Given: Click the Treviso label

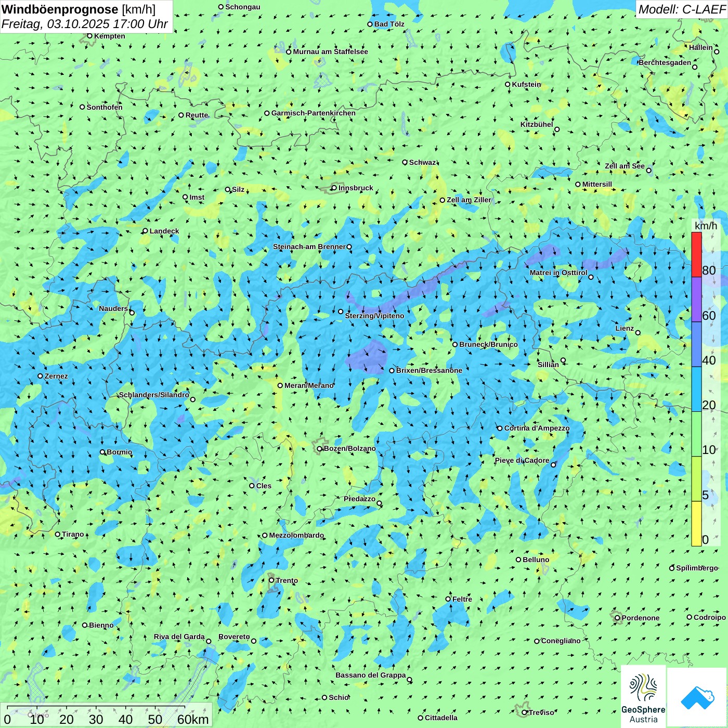Looking at the screenshot, I should 541,712.
